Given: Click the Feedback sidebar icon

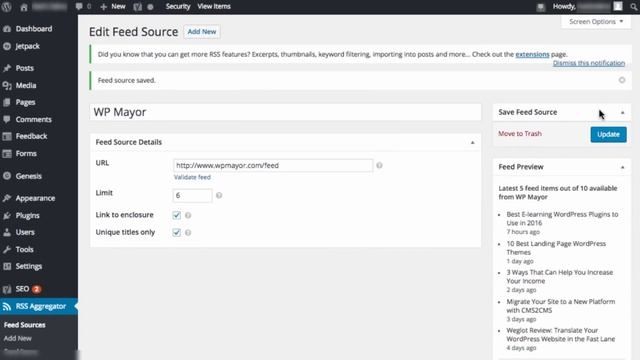Looking at the screenshot, I should (7, 136).
